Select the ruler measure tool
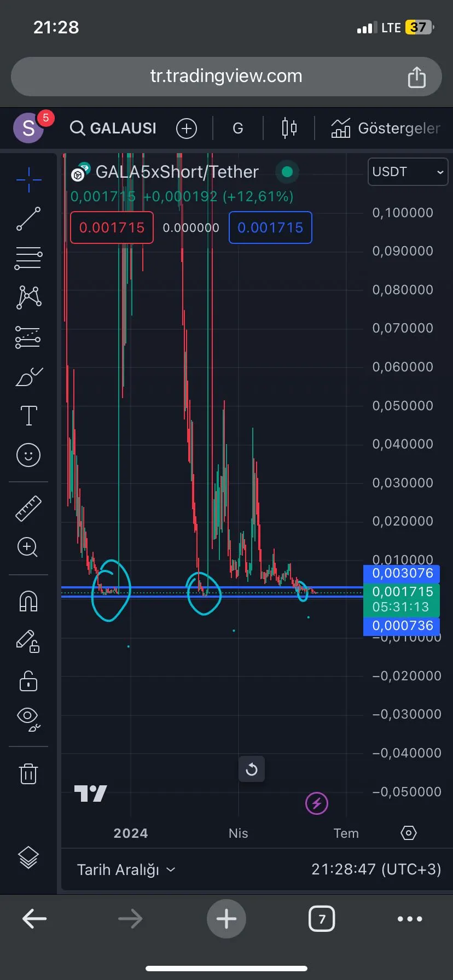 (x=28, y=508)
